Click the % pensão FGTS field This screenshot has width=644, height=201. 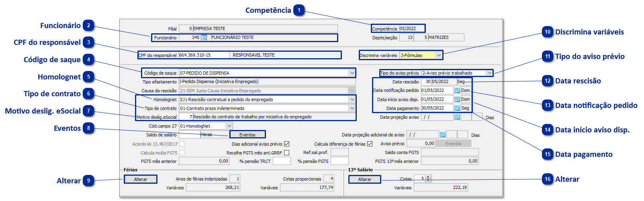coord(339,161)
